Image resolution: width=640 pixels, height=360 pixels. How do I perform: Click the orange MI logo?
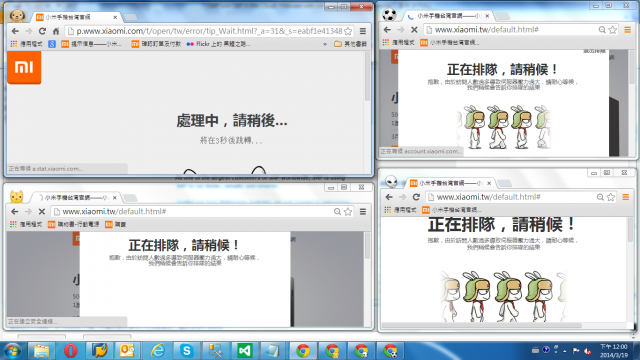click(24, 67)
